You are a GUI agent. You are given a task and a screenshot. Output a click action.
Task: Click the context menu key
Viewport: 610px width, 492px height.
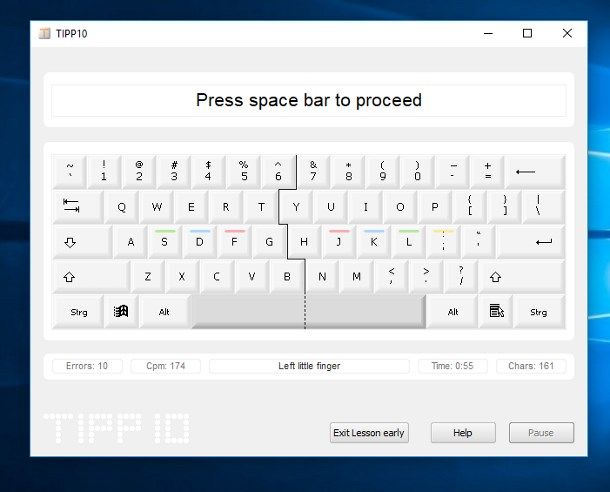coord(496,312)
